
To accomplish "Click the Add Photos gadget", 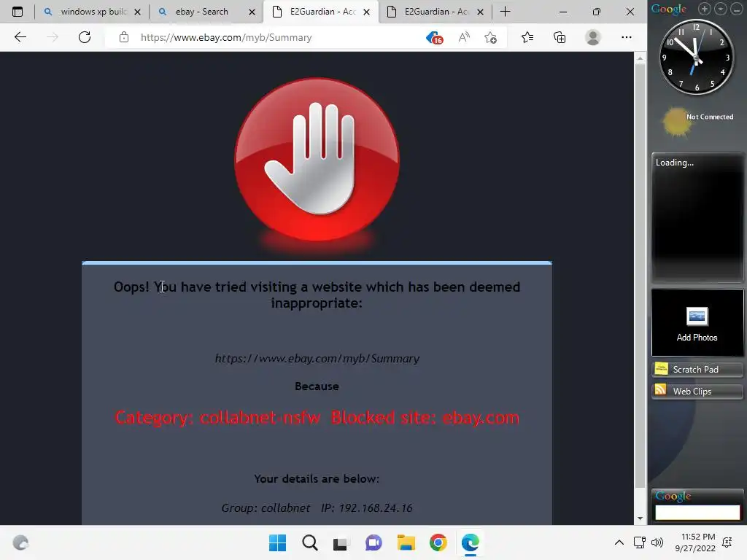I will [x=697, y=322].
